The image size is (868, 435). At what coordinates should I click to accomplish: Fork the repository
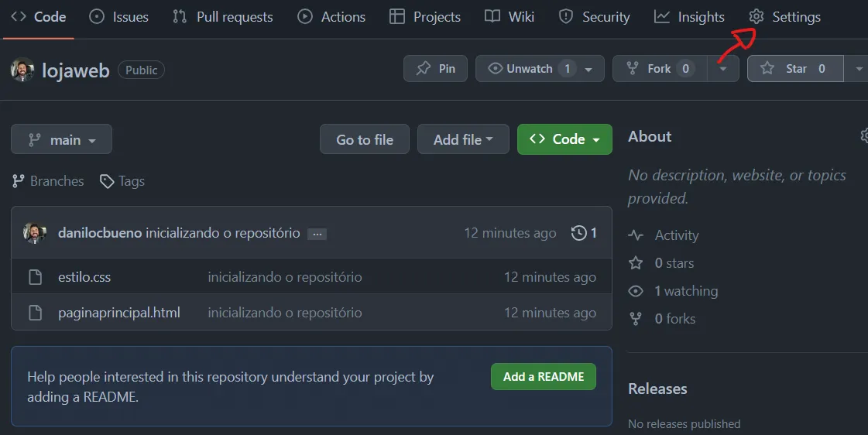[660, 69]
